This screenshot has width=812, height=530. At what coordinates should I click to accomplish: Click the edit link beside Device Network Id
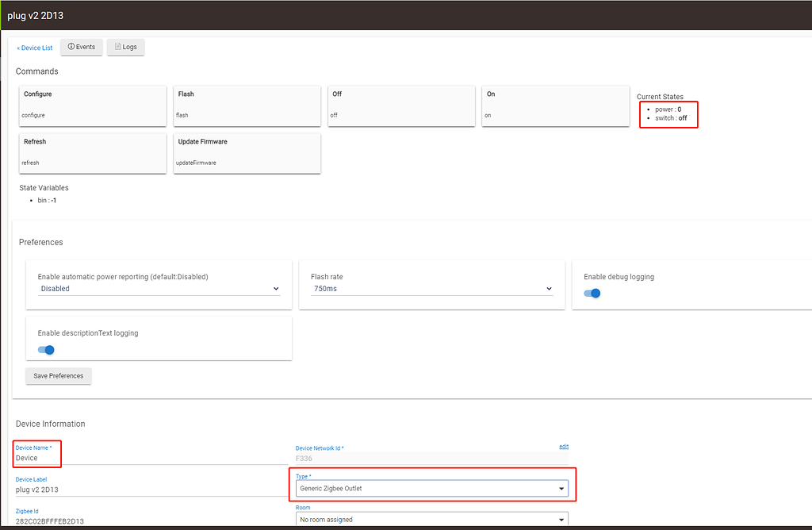[564, 446]
